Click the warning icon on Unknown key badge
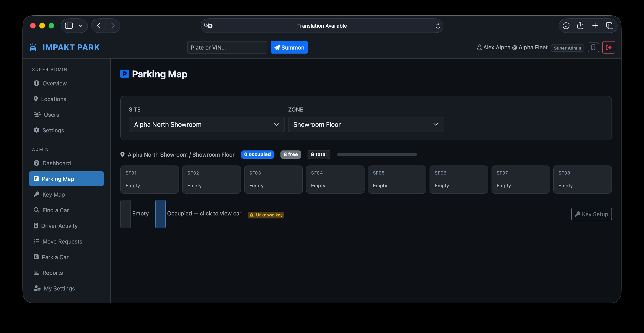644x333 pixels. click(252, 215)
